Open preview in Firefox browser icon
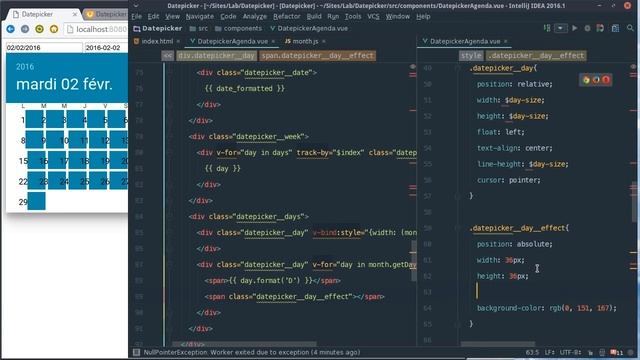 [x=596, y=80]
